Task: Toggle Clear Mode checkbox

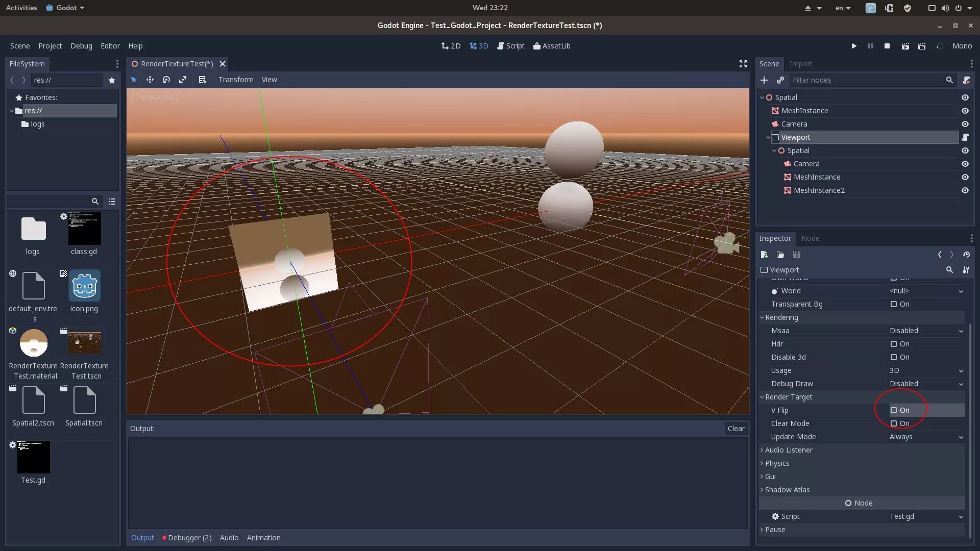Action: (x=894, y=423)
